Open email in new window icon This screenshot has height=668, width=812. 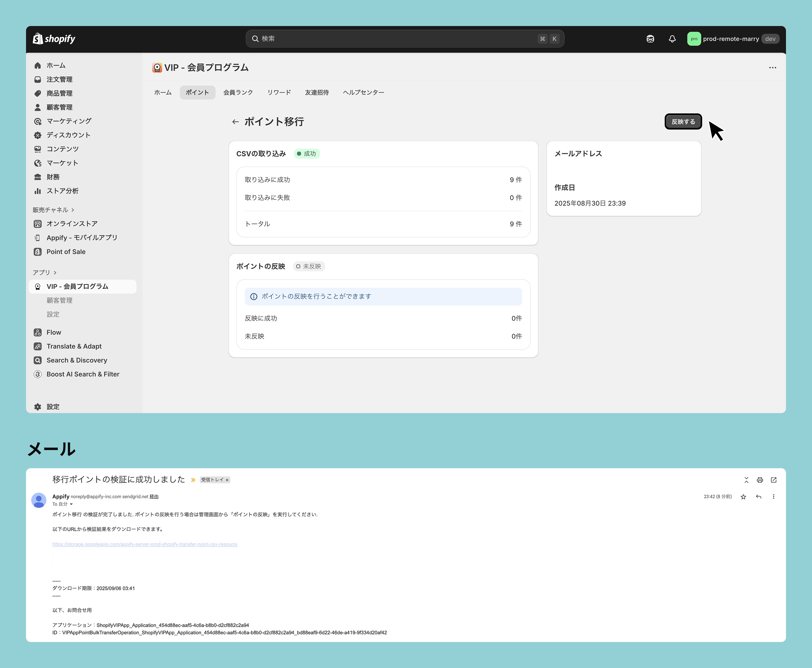(773, 480)
